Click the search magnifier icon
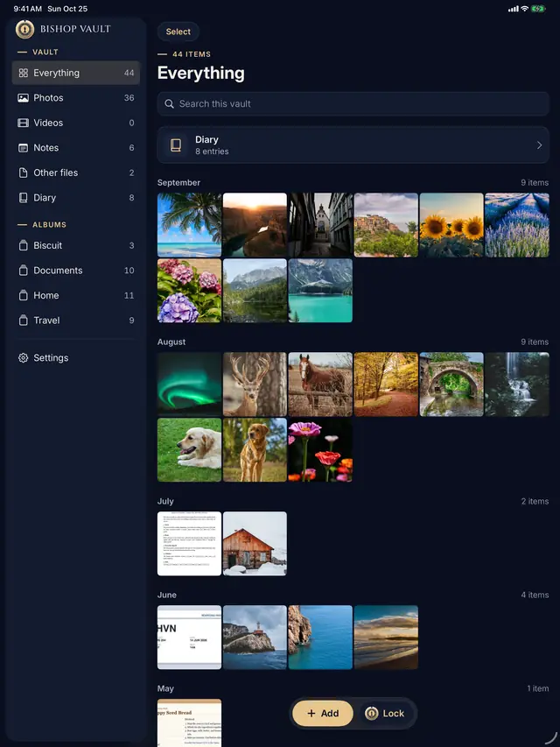Screen dimensions: 560x747 pos(169,104)
